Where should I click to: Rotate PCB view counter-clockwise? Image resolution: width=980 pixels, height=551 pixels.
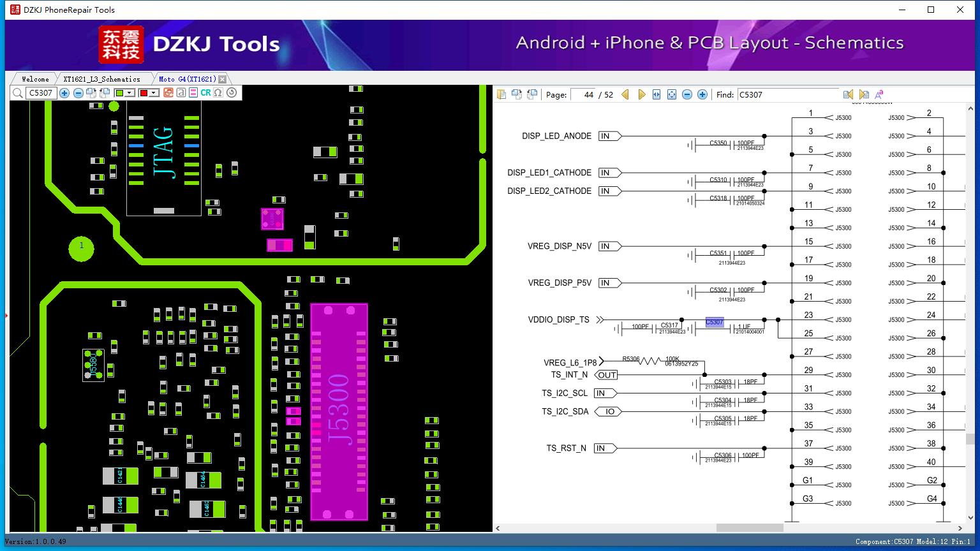pos(104,93)
